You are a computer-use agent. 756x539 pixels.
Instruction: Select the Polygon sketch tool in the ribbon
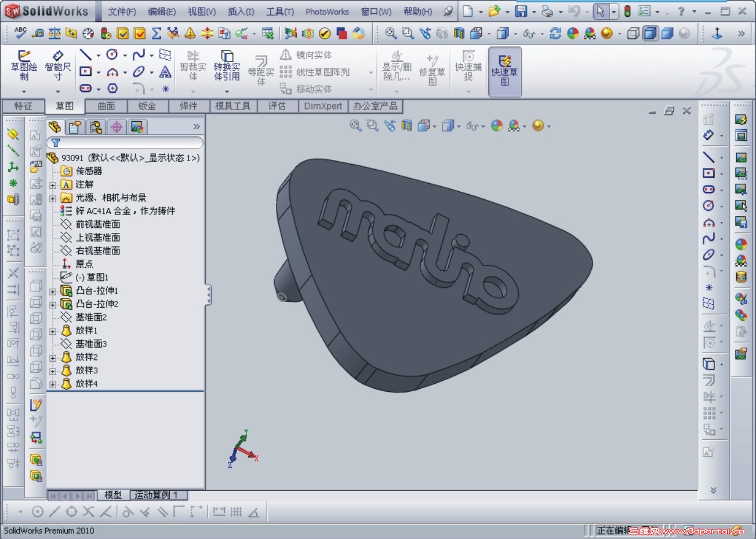pyautogui.click(x=112, y=89)
